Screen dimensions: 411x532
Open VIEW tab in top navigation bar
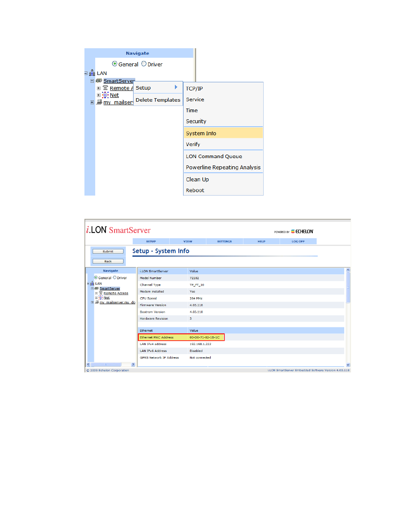click(x=188, y=241)
